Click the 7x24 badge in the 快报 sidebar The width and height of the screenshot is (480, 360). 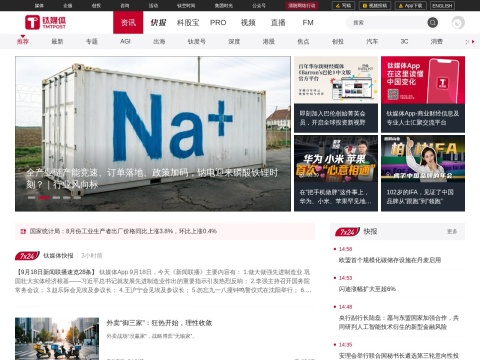[x=348, y=231]
